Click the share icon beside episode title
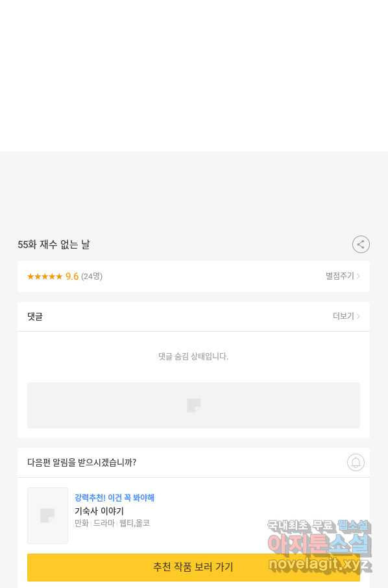The height and width of the screenshot is (588, 388). [x=361, y=245]
